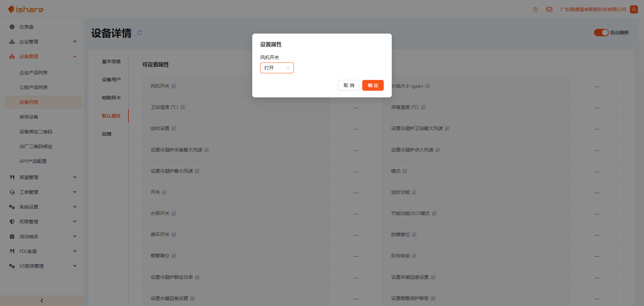Collapse the sidebar with bottom arrow
The image size is (644, 306).
pos(42,301)
